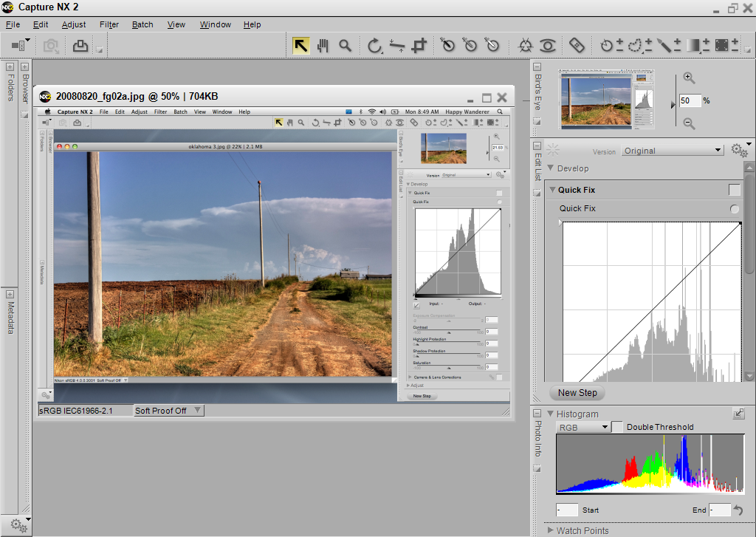This screenshot has height=537, width=756.
Task: Click the New Step button
Action: tap(577, 392)
